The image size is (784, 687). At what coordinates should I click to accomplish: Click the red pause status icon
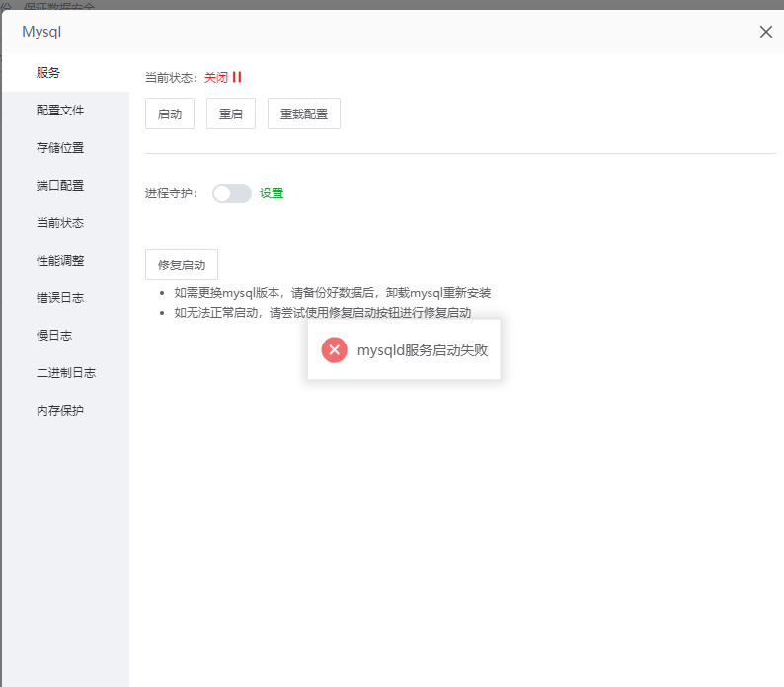(237, 77)
